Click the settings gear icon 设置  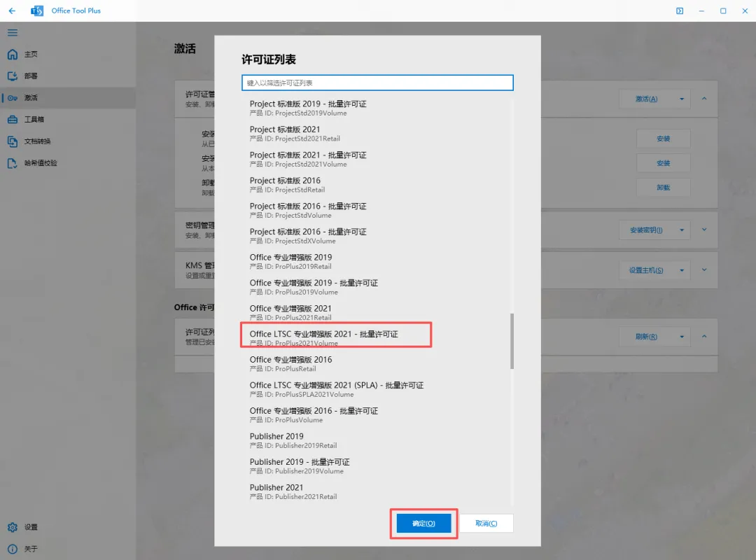(13, 527)
